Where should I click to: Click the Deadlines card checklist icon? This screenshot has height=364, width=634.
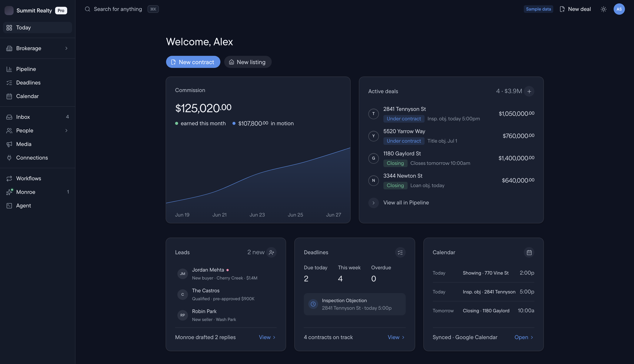point(400,253)
